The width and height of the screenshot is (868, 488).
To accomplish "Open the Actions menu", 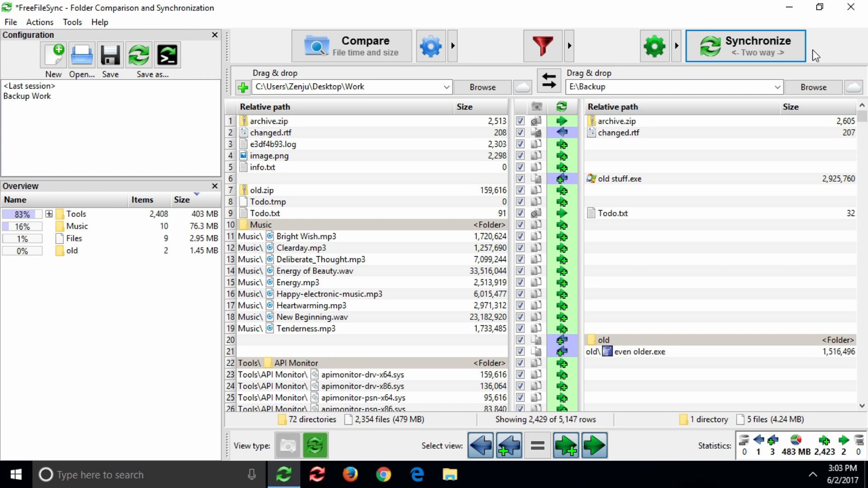I will pyautogui.click(x=40, y=22).
